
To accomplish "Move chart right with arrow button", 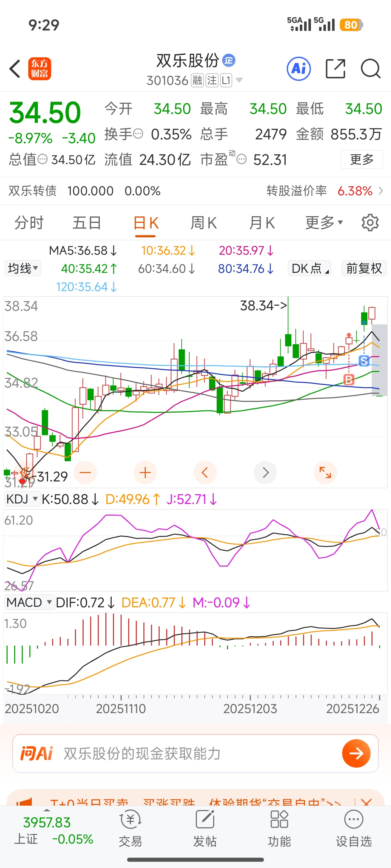I will (265, 473).
